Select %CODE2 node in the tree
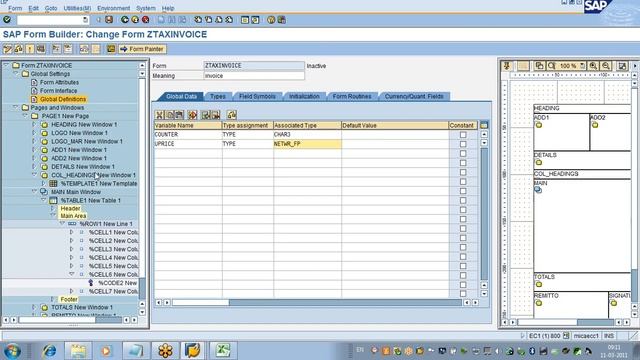 tap(117, 282)
